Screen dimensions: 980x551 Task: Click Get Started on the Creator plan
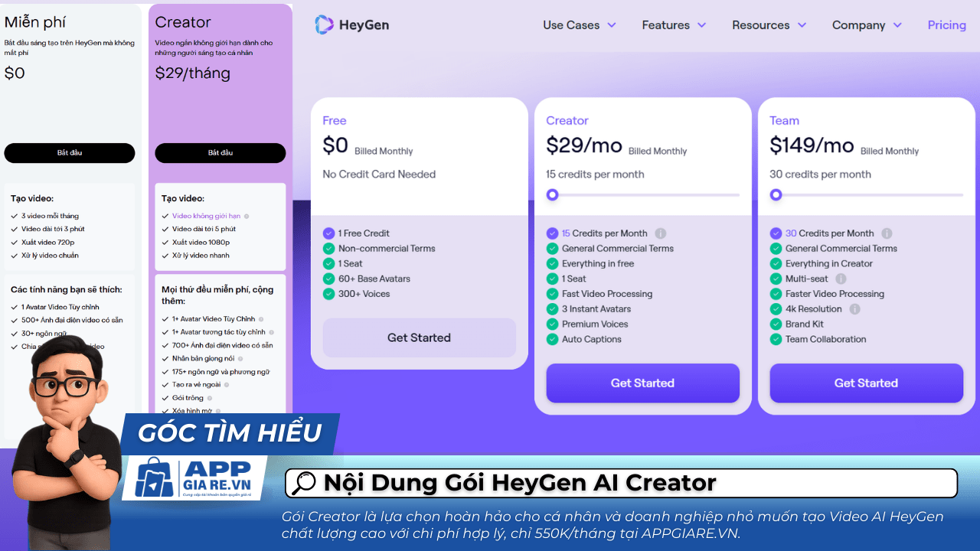642,383
